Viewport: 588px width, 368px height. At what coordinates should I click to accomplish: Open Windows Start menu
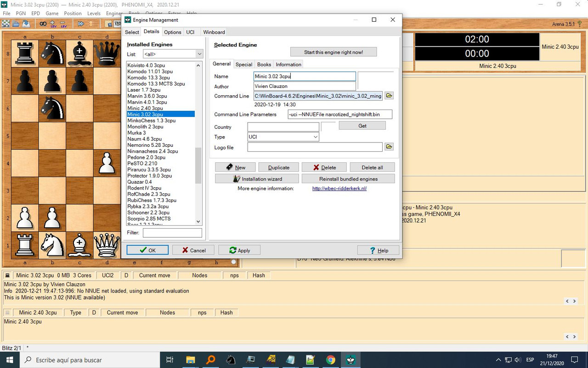point(9,360)
